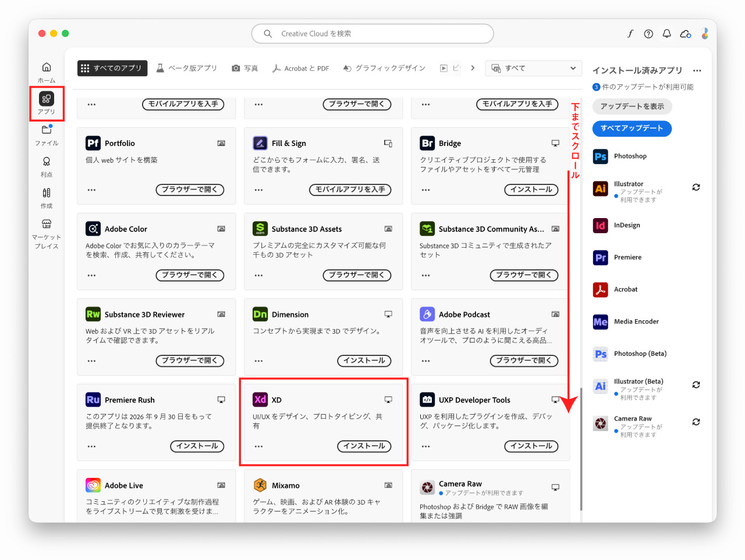Click the InDesign icon in installed apps
Viewport: 745px width, 560px height.
coord(601,226)
